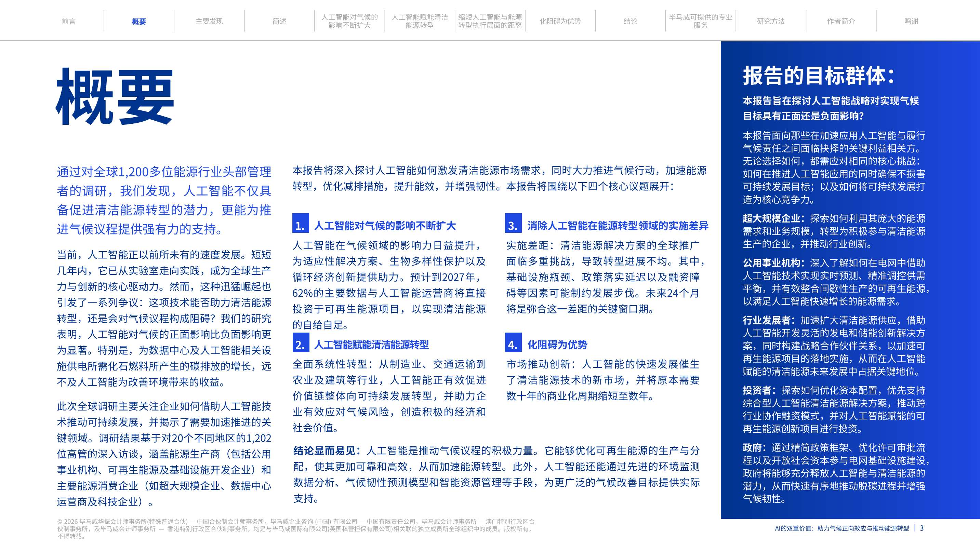Screen dimensions: 980x551
Task: Open the 简述 navigation tab
Action: (279, 21)
